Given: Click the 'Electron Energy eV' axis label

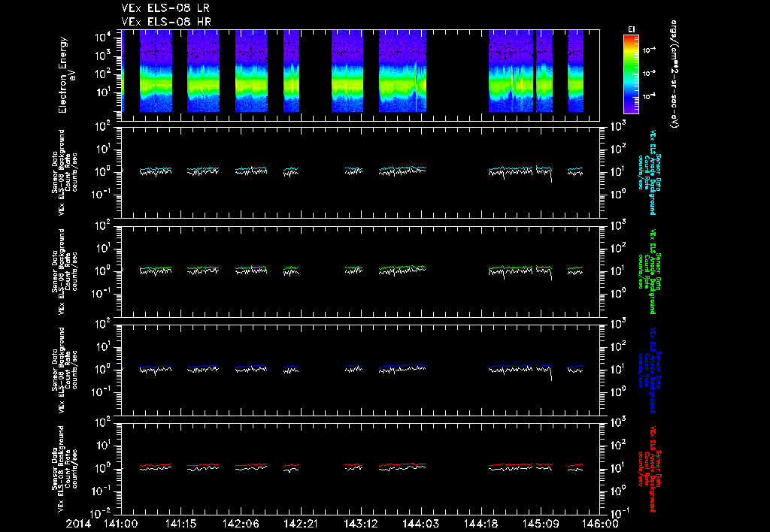Looking at the screenshot, I should click(66, 74).
